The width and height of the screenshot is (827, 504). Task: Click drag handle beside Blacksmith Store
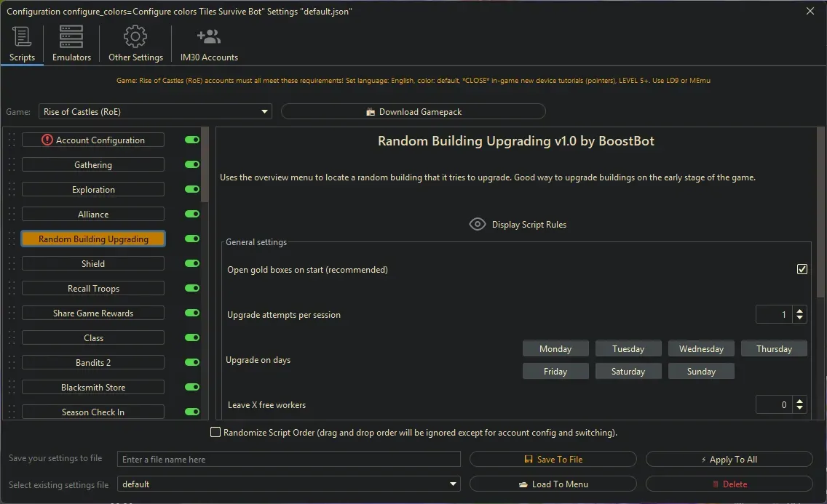click(x=12, y=387)
